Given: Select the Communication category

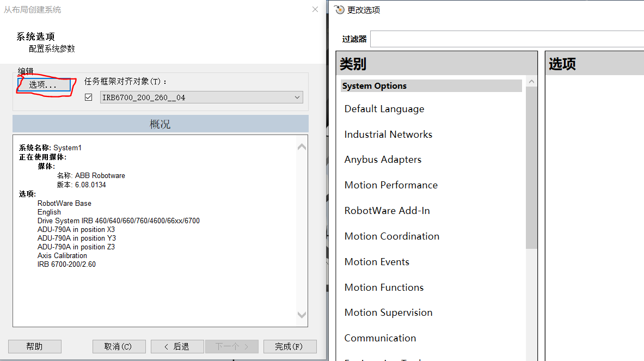Looking at the screenshot, I should click(380, 338).
